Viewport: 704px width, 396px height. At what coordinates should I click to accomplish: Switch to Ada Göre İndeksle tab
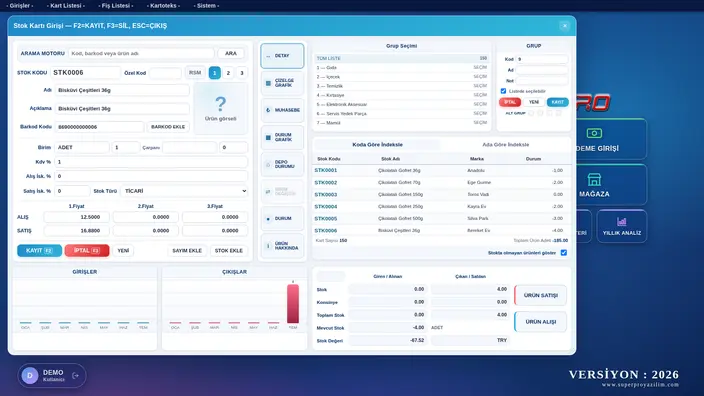(x=506, y=145)
